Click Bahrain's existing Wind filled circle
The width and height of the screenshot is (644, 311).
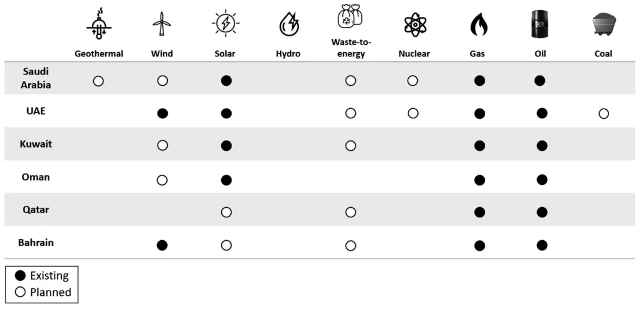162,245
